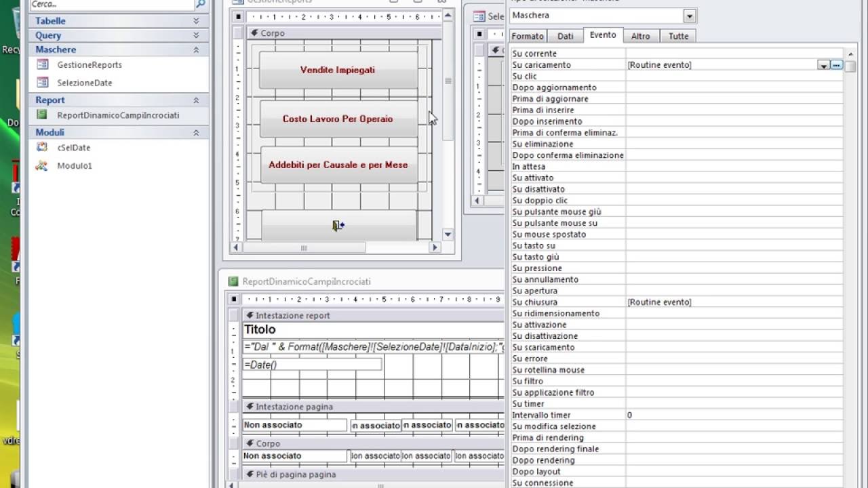Click the left arrow of SelezioneDate horizontal scrollbar
Image resolution: width=868 pixels, height=488 pixels.
(478, 201)
